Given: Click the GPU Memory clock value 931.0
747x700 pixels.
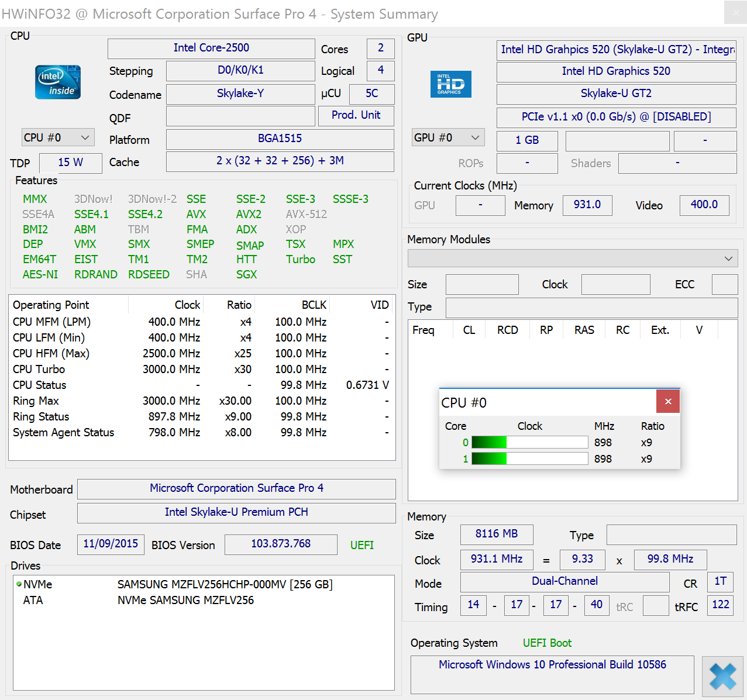Looking at the screenshot, I should [x=587, y=205].
